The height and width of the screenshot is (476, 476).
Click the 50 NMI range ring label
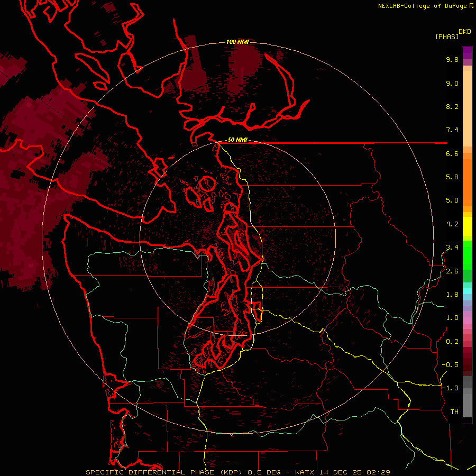pos(237,140)
